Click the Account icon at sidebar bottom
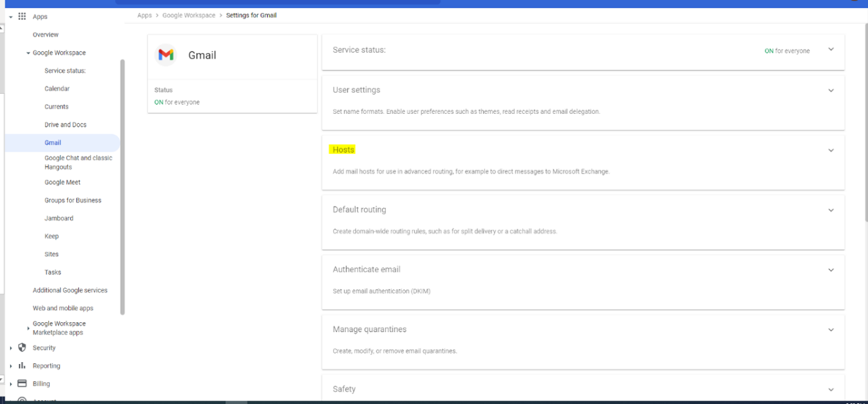 pyautogui.click(x=22, y=400)
